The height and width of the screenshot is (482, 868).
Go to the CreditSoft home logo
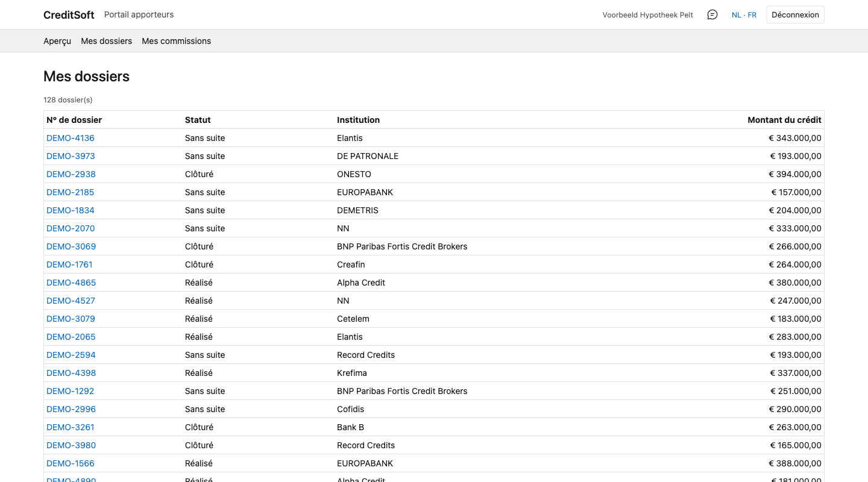pos(69,14)
